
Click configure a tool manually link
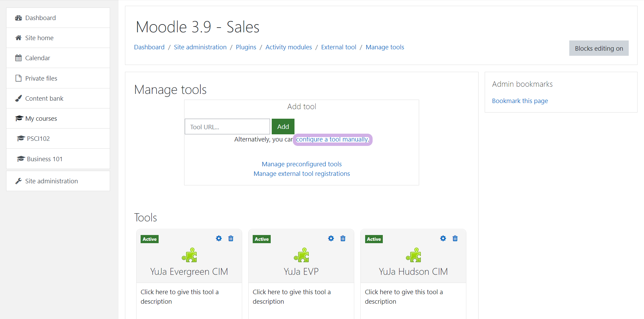332,139
